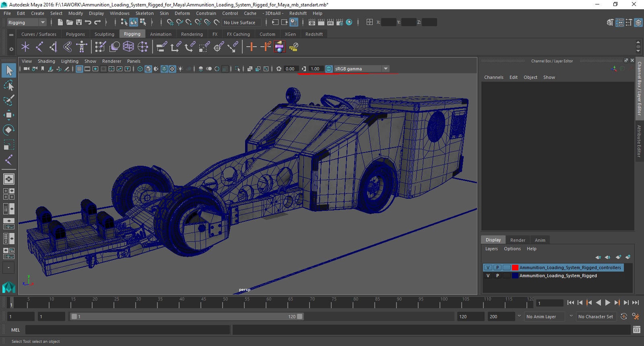Click the Create IK Handle shelf icon
Screen dimensions: 644x346
click(54, 47)
